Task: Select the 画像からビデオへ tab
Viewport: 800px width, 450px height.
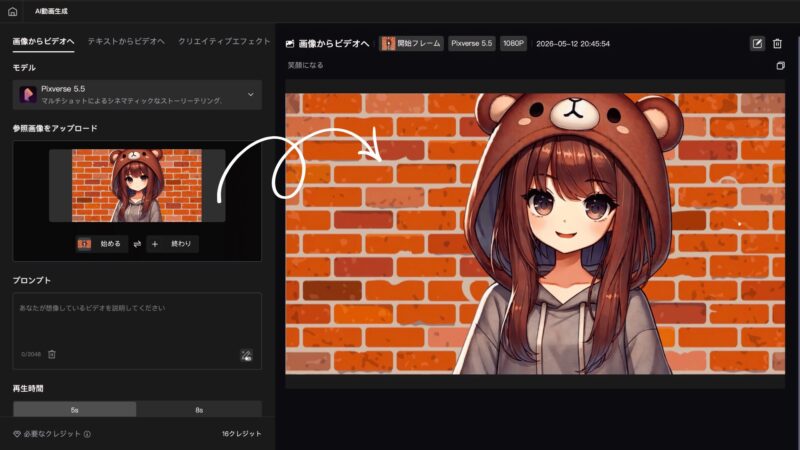Action: click(x=43, y=41)
